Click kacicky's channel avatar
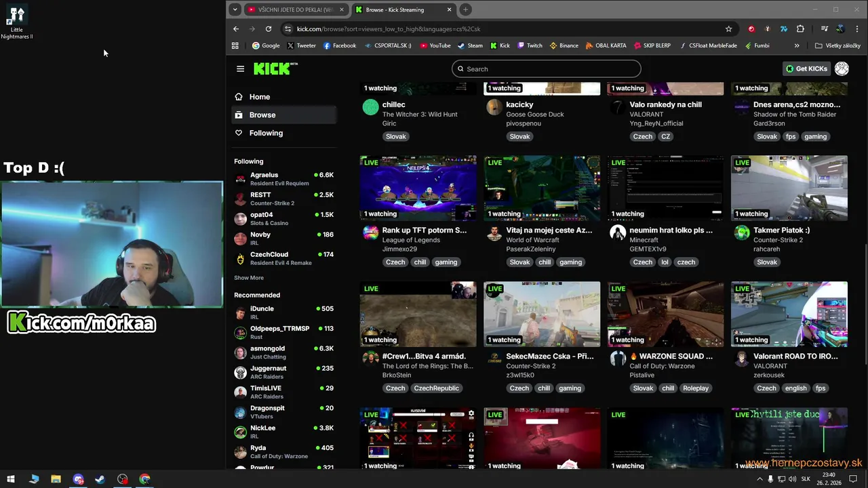The height and width of the screenshot is (488, 868). [494, 107]
